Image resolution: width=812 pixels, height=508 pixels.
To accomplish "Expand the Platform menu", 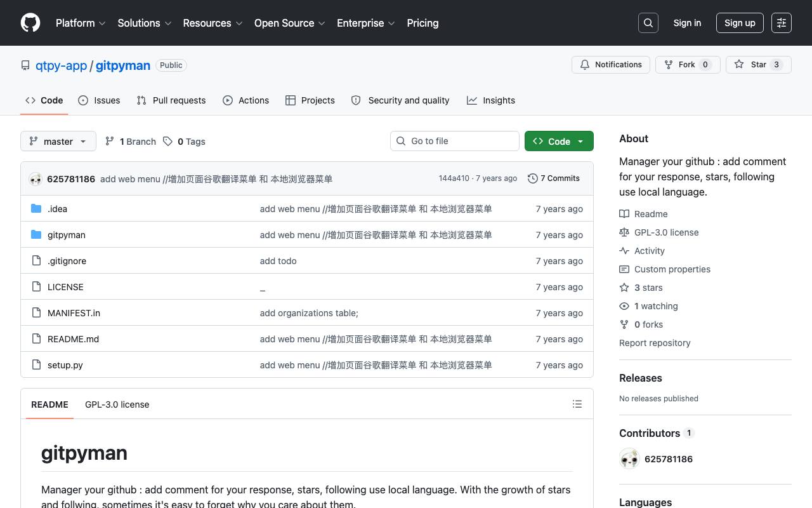I will coord(81,23).
